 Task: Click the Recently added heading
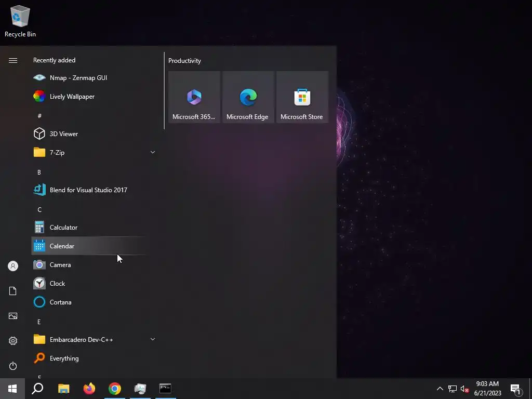coord(54,60)
